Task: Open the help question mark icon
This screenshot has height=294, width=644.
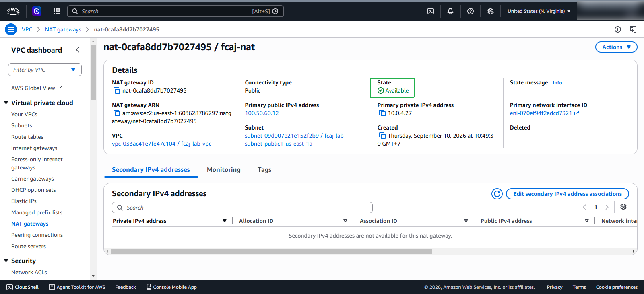Action: tap(471, 11)
